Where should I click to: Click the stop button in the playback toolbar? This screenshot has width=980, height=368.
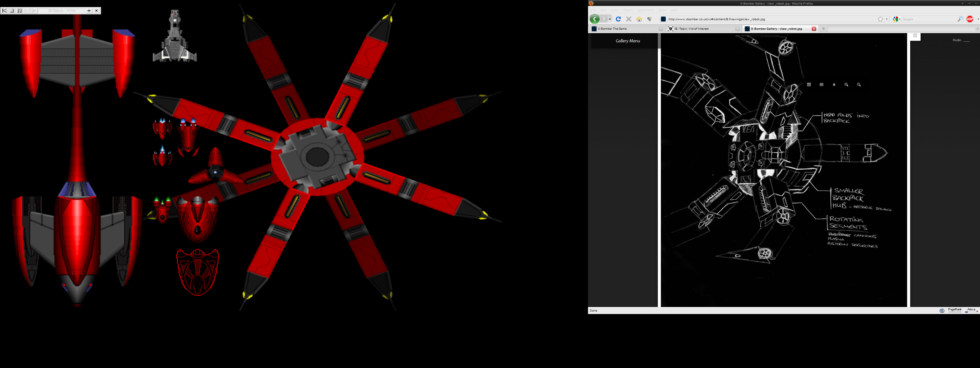[x=12, y=11]
